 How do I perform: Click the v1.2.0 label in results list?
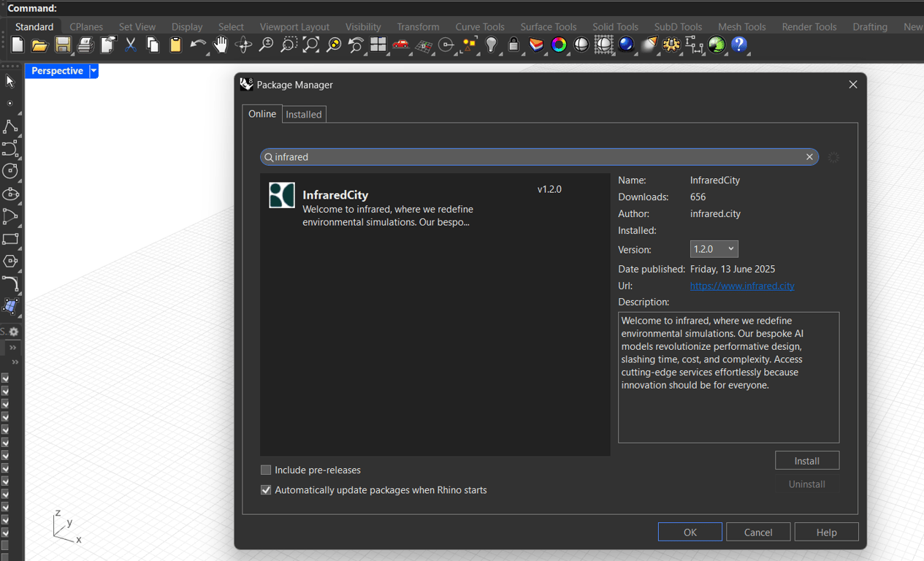coord(549,189)
